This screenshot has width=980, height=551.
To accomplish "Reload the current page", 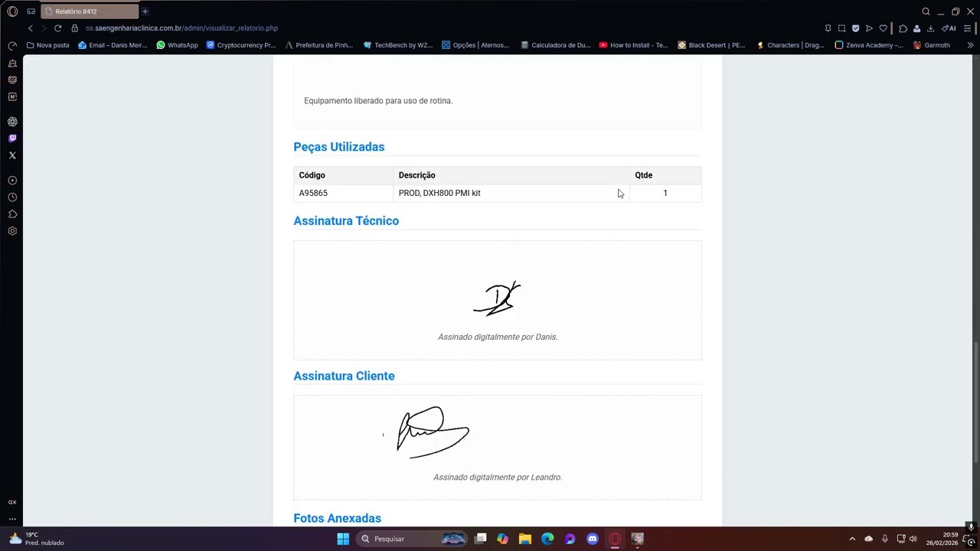I will pyautogui.click(x=57, y=28).
